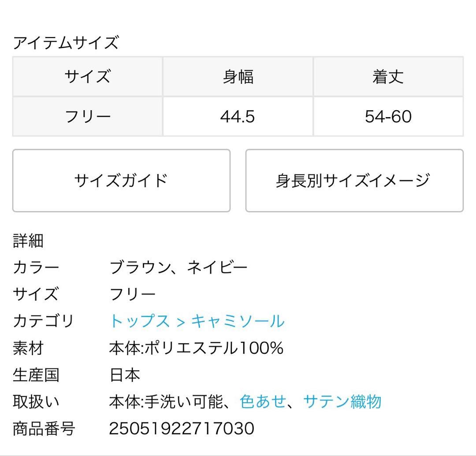Screen dimensions: 476x456
Task: Click the フリー size row cell
Action: (x=86, y=115)
